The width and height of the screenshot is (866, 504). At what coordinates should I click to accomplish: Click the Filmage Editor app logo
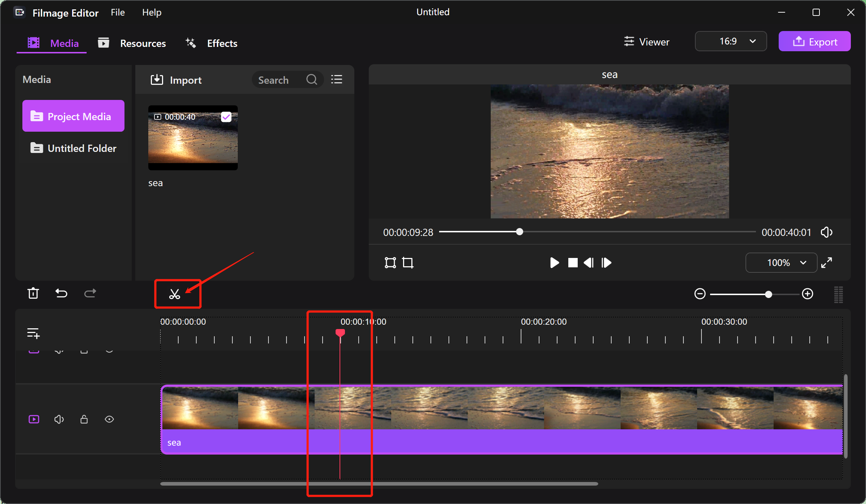[x=19, y=13]
